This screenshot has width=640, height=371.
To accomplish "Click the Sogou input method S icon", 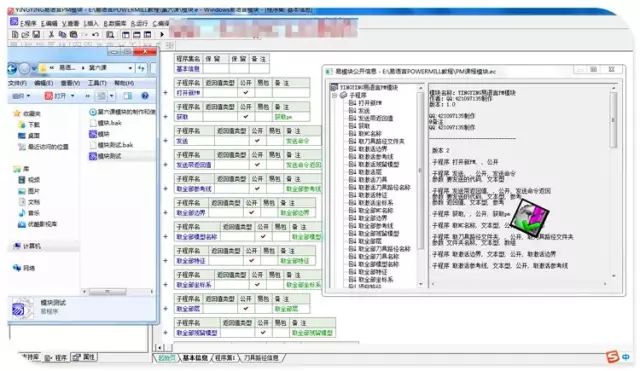I will pyautogui.click(x=612, y=357).
